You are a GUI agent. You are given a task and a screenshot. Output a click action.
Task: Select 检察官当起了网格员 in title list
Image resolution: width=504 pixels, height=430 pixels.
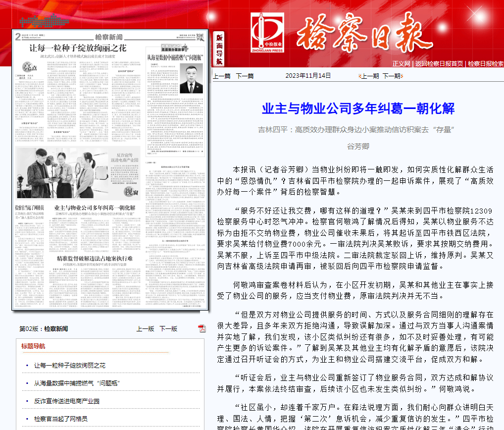coord(60,419)
